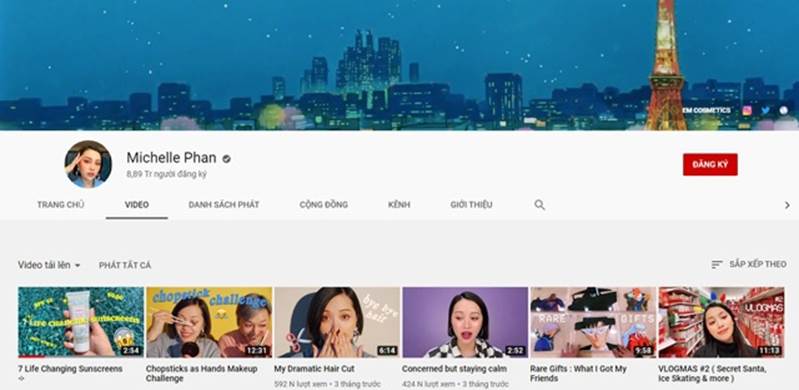Go to the CỘNG ĐỒNG tab

pyautogui.click(x=324, y=205)
